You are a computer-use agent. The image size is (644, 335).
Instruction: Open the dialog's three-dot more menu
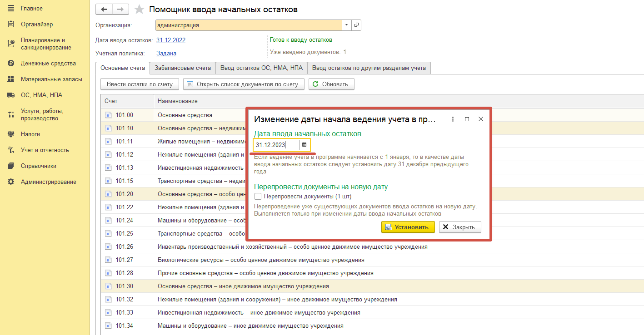[x=453, y=119]
